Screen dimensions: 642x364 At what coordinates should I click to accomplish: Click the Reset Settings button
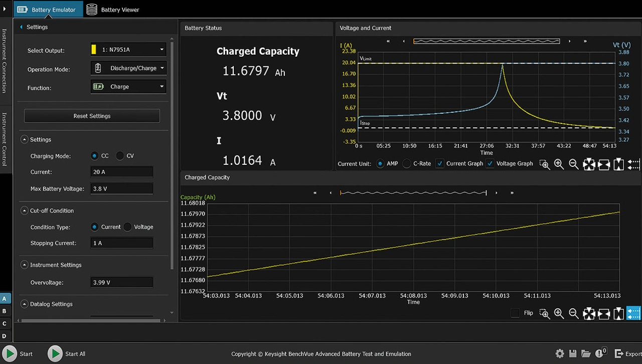[92, 116]
